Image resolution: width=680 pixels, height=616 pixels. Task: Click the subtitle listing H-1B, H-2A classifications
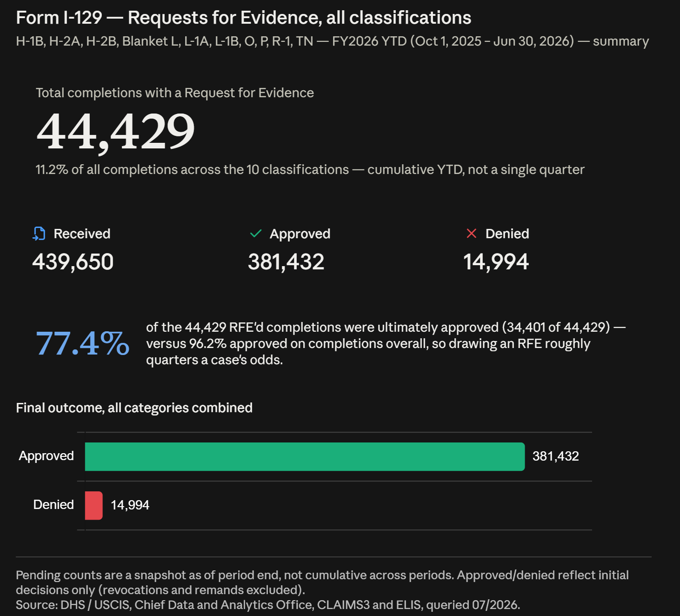pyautogui.click(x=333, y=41)
